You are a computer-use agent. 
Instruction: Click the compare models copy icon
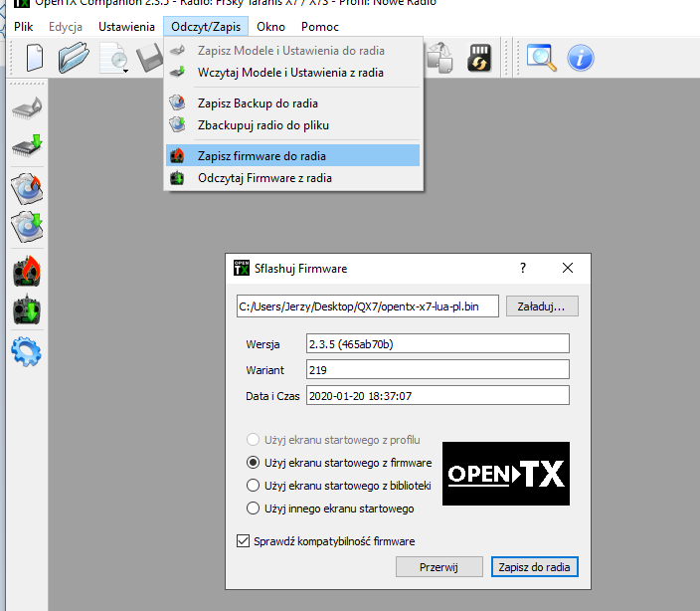point(440,58)
